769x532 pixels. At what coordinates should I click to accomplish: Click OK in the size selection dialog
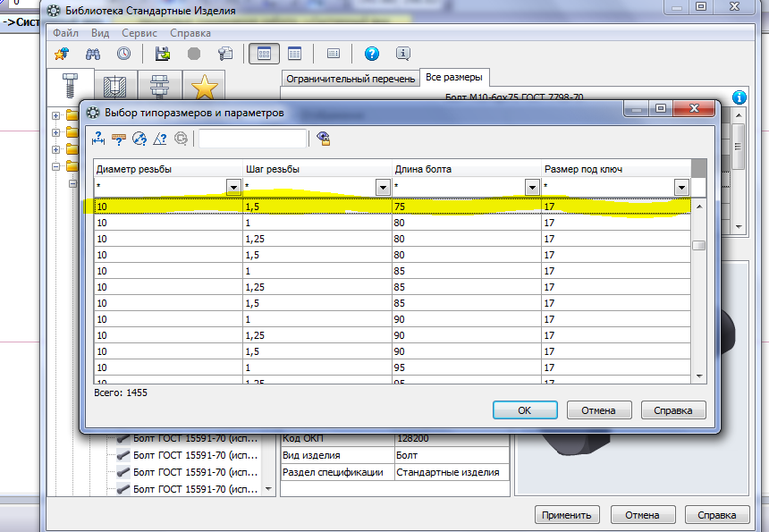[x=525, y=410]
